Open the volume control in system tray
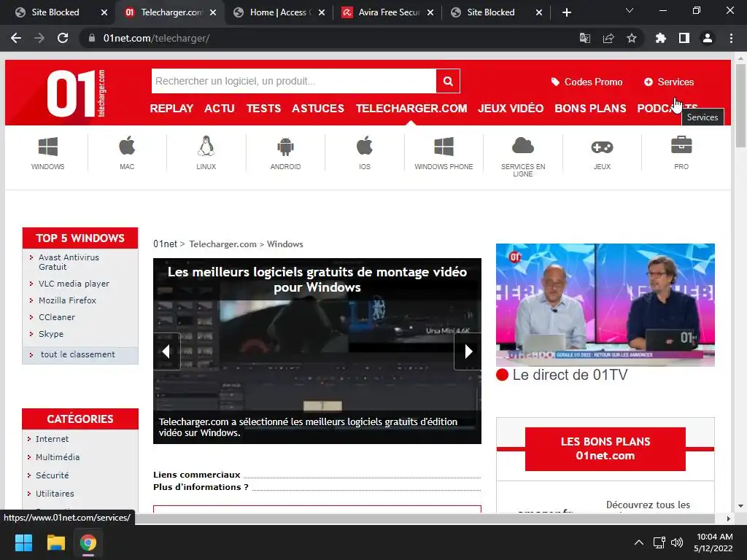This screenshot has width=747, height=560. pyautogui.click(x=676, y=542)
